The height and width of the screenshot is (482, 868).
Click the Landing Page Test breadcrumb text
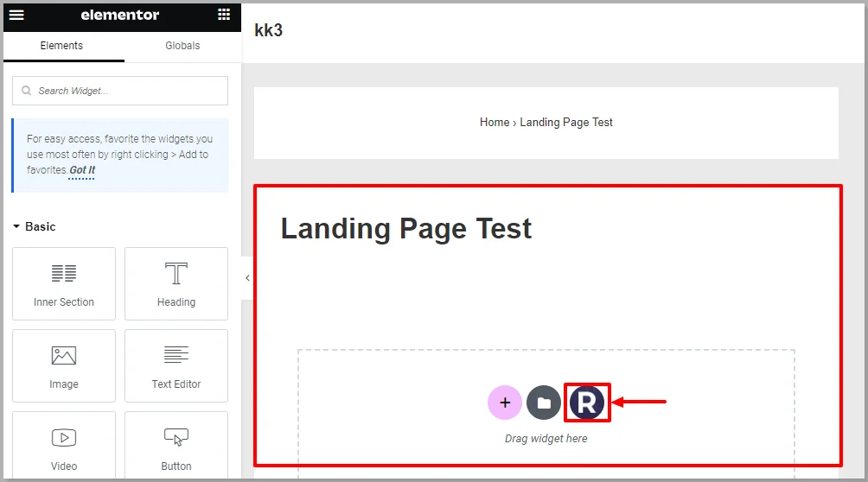(566, 123)
